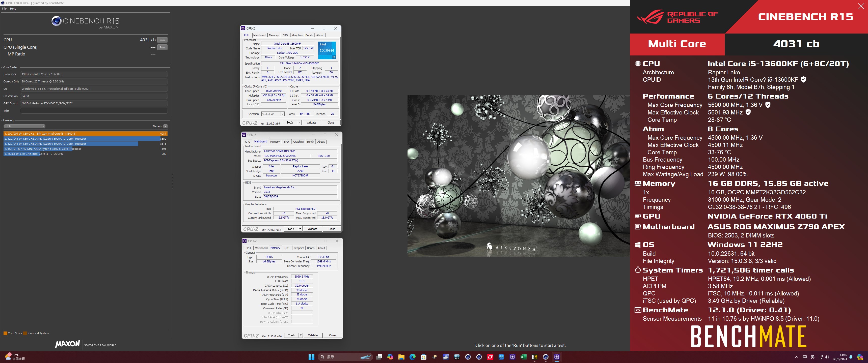Click the taskbar clock showing 14:16
The width and height of the screenshot is (868, 363).
[x=840, y=357]
